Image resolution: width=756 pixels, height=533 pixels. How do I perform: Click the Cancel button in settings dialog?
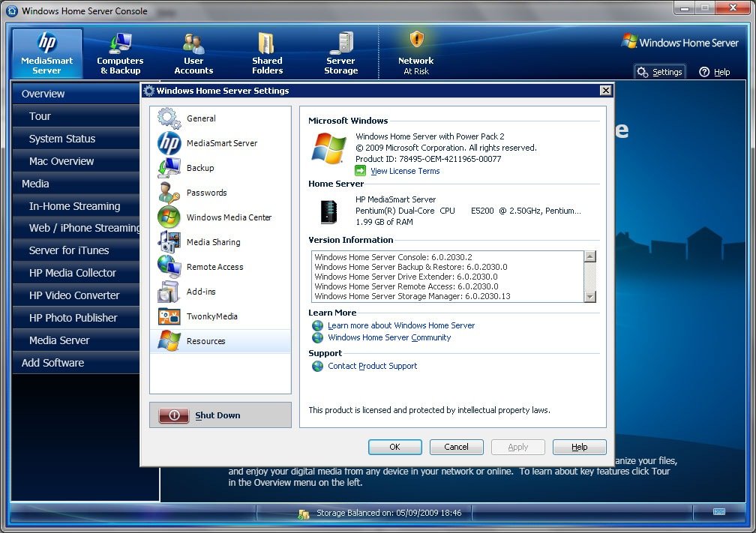456,447
